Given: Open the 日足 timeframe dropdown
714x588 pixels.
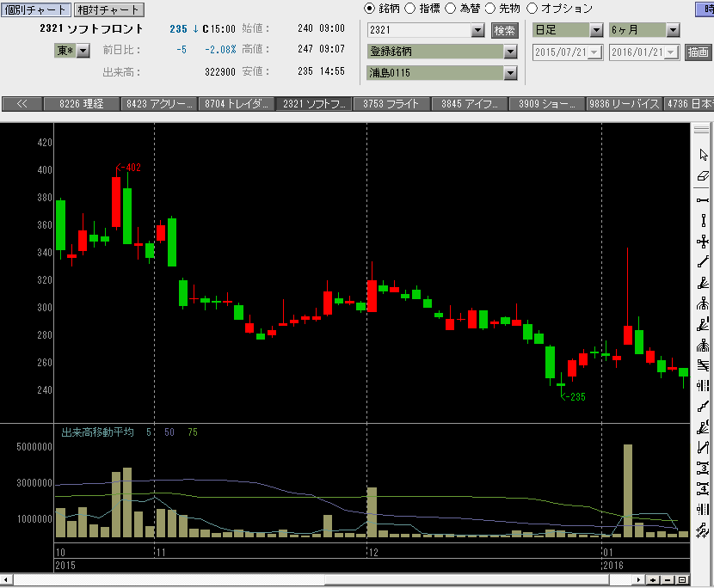Looking at the screenshot, I should click(596, 30).
